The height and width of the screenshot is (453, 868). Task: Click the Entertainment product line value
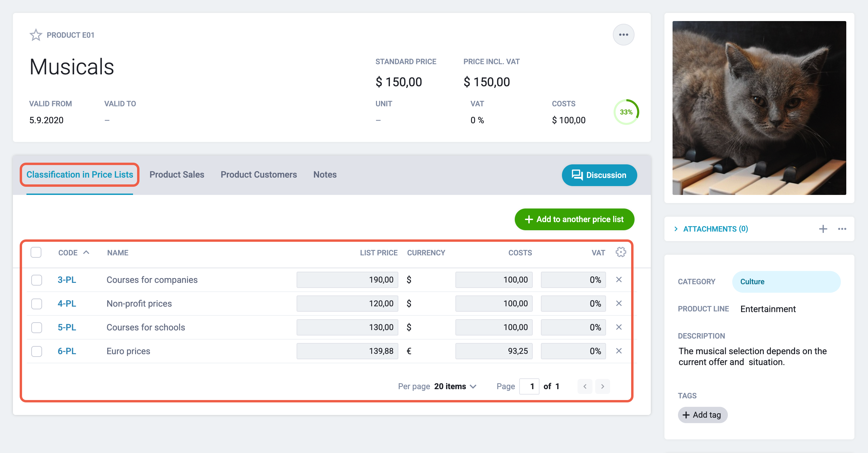[768, 309]
